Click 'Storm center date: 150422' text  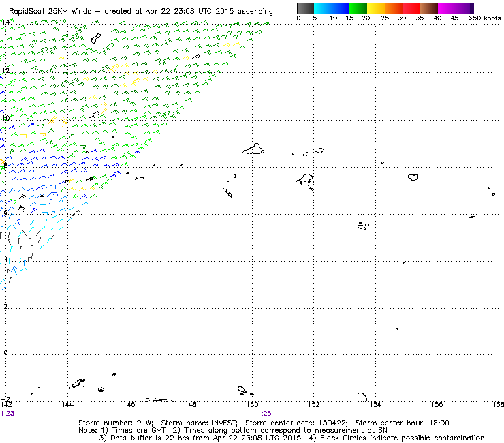(296, 423)
